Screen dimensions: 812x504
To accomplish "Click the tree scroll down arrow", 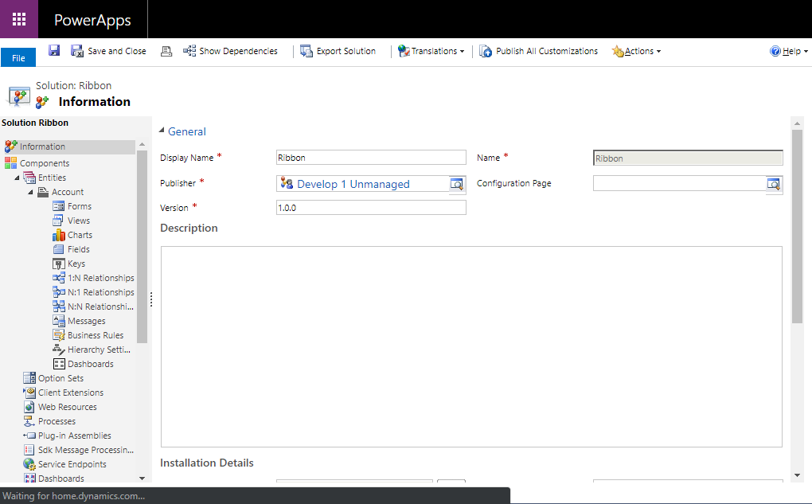I will [x=142, y=478].
